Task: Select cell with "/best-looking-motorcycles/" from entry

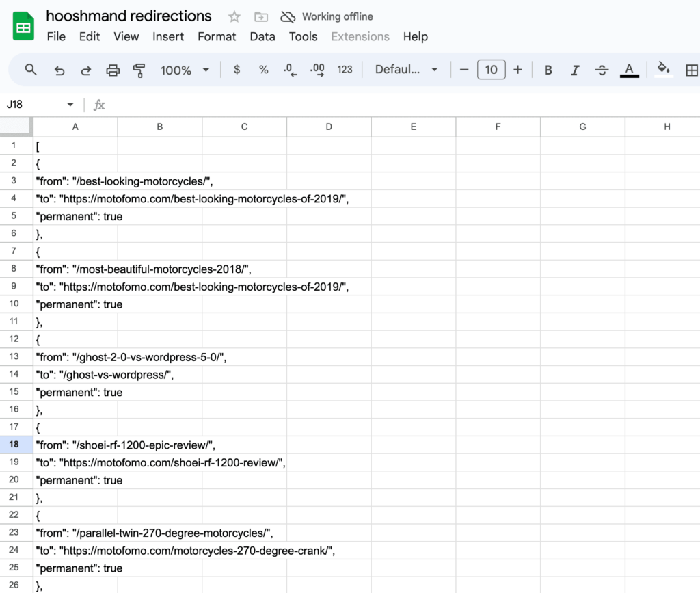Action: [x=75, y=181]
